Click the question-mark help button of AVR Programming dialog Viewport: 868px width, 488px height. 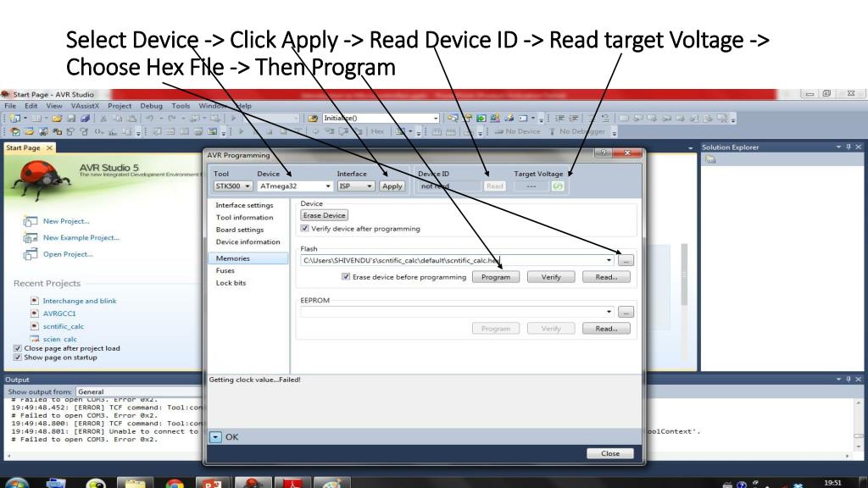pyautogui.click(x=603, y=152)
